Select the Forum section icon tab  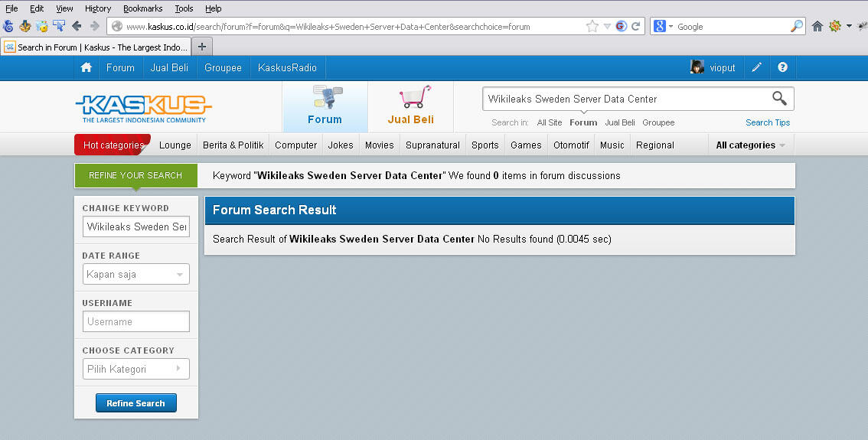325,107
